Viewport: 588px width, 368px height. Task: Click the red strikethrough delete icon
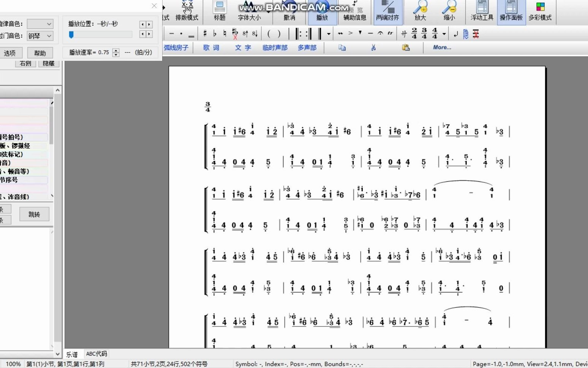pos(476,34)
